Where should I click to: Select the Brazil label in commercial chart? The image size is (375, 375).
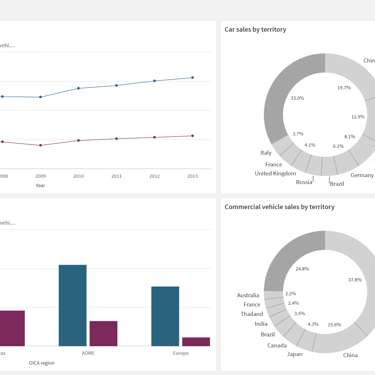[x=268, y=334]
